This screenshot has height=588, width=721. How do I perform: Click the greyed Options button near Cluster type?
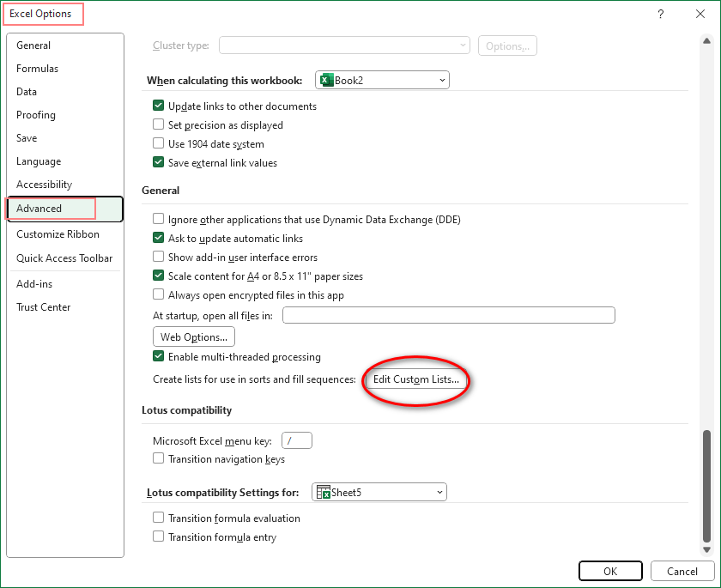pyautogui.click(x=507, y=45)
